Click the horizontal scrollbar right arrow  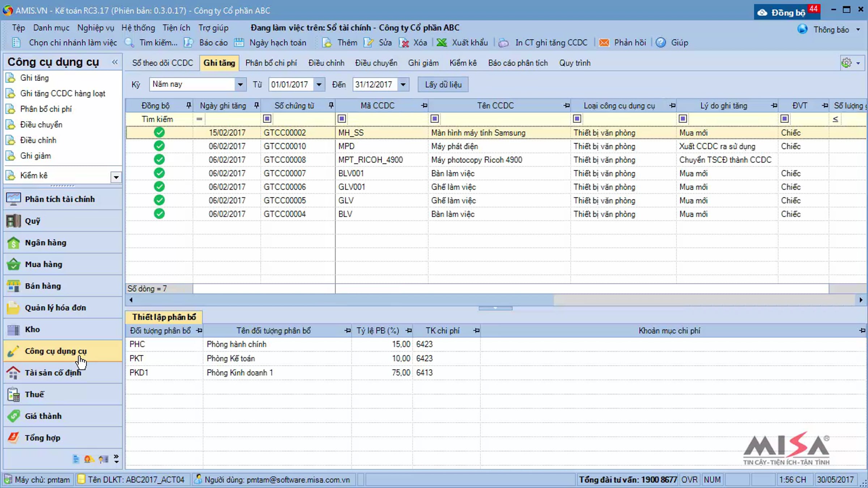(x=861, y=300)
